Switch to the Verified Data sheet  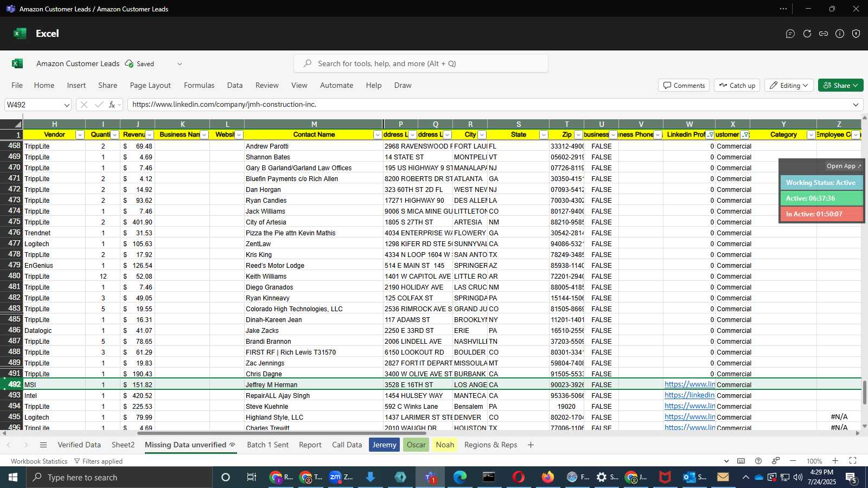[79, 445]
